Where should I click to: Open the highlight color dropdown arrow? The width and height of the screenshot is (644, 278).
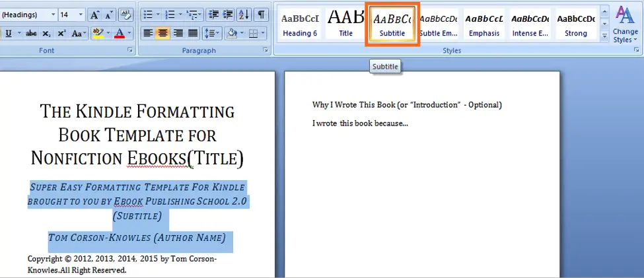pyautogui.click(x=108, y=33)
